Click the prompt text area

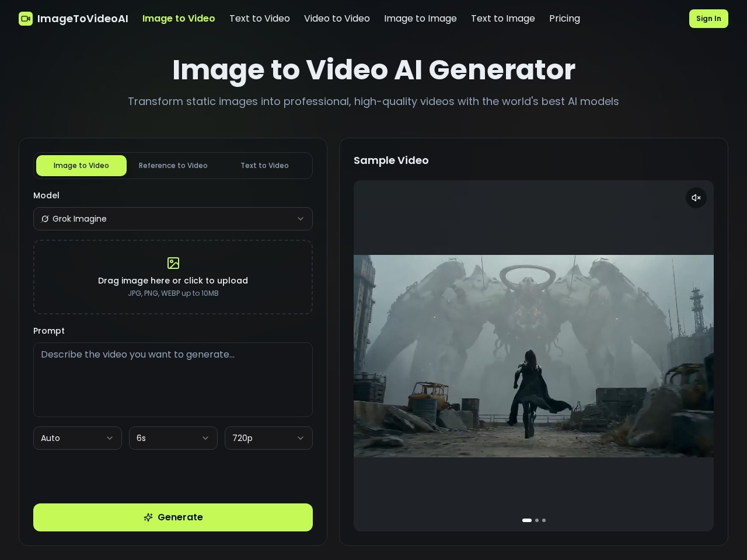[x=173, y=380]
